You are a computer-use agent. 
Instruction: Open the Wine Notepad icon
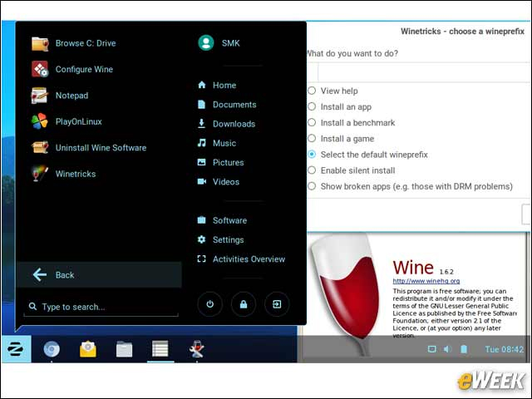pyautogui.click(x=39, y=96)
